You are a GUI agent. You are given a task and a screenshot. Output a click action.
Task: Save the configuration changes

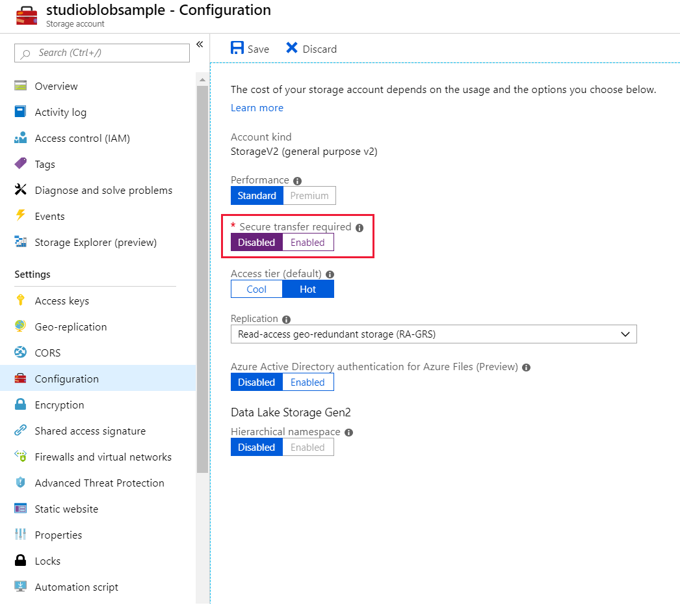[x=250, y=48]
